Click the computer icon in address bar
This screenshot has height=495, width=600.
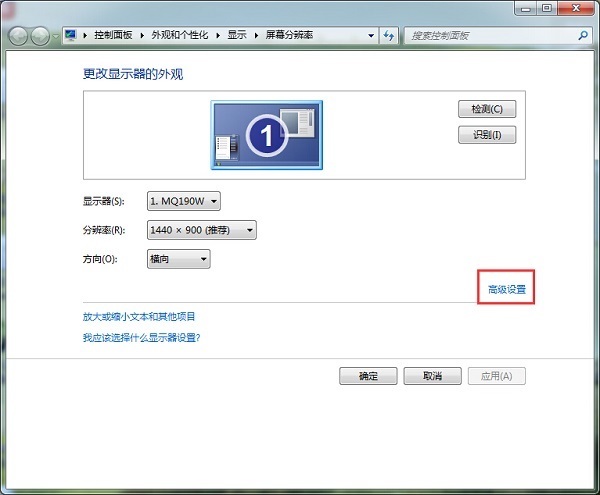pos(70,35)
